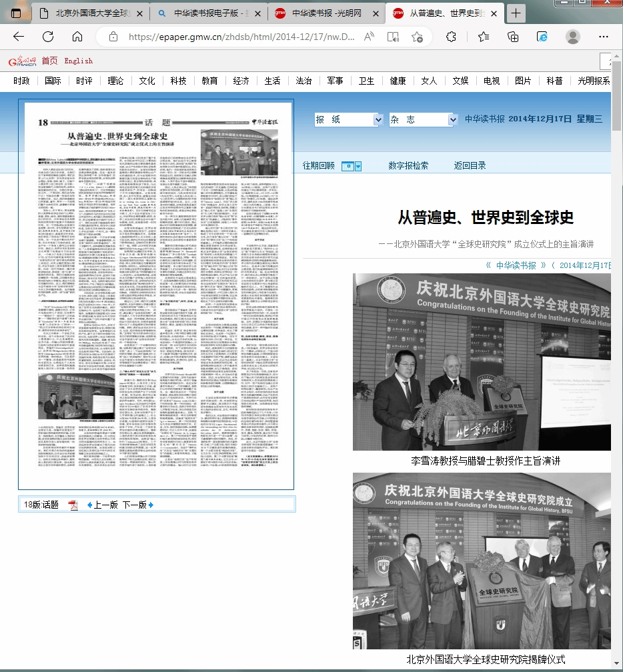Open the Tab actions menu icon at top-left
Image resolution: width=623 pixels, height=672 pixels.
pyautogui.click(x=16, y=14)
